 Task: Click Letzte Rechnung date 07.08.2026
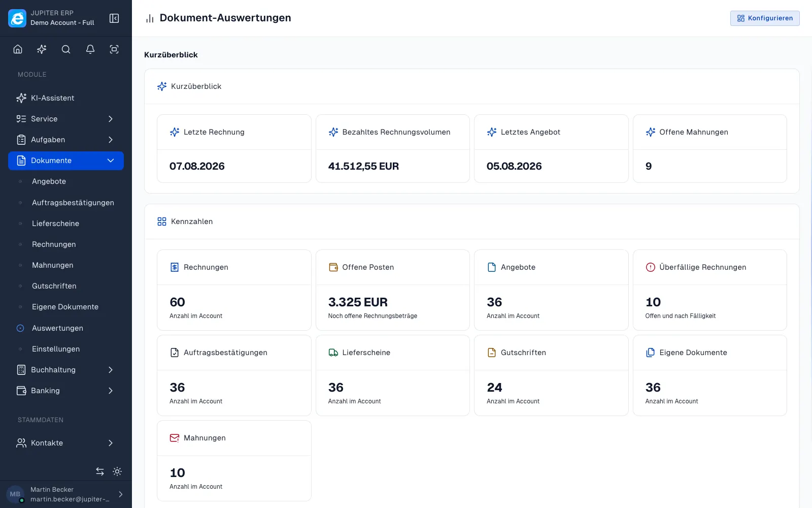[x=197, y=166]
